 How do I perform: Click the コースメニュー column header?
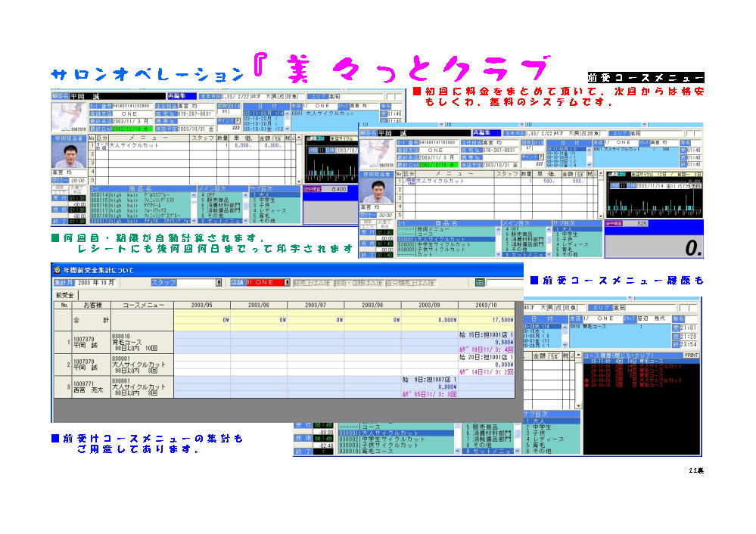point(142,305)
